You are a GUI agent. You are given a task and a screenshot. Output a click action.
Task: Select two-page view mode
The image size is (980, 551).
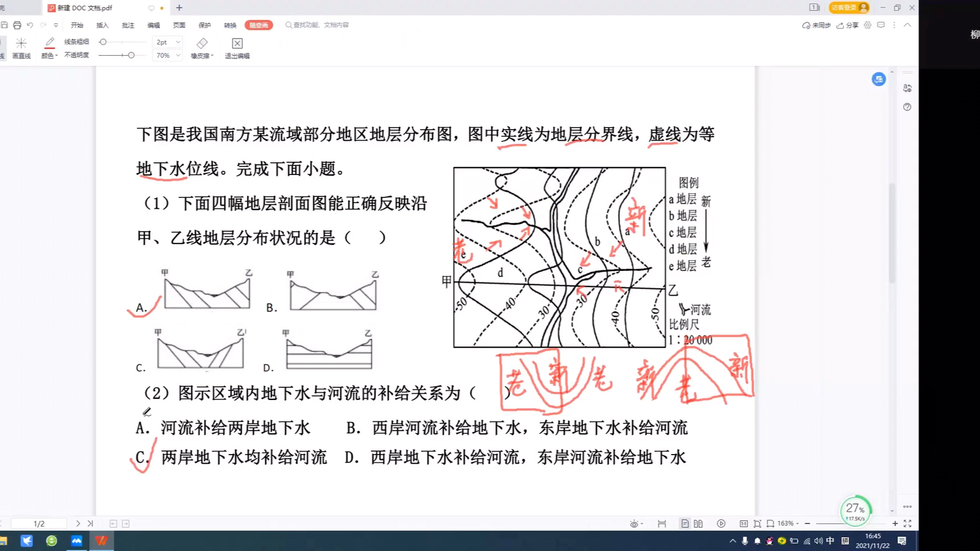tap(698, 523)
